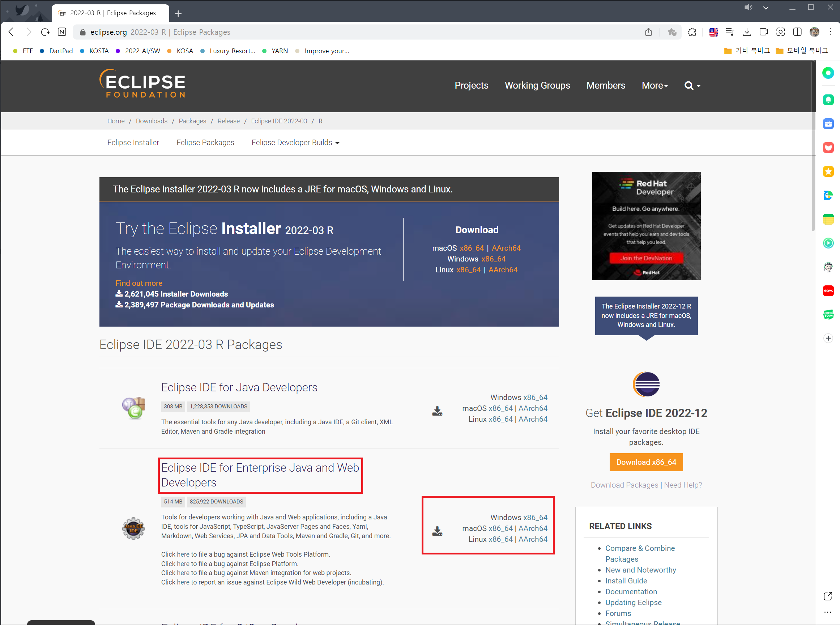Open the search dropdown in header

[x=692, y=85]
